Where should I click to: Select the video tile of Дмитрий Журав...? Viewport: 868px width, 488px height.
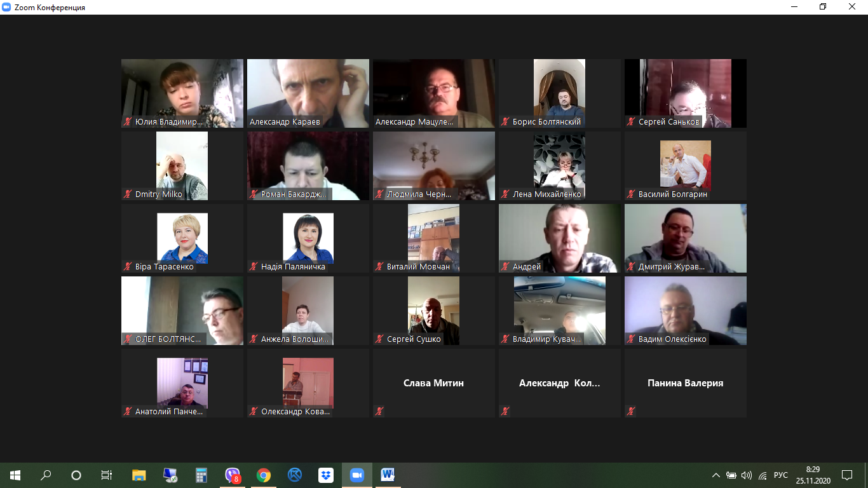pos(686,238)
